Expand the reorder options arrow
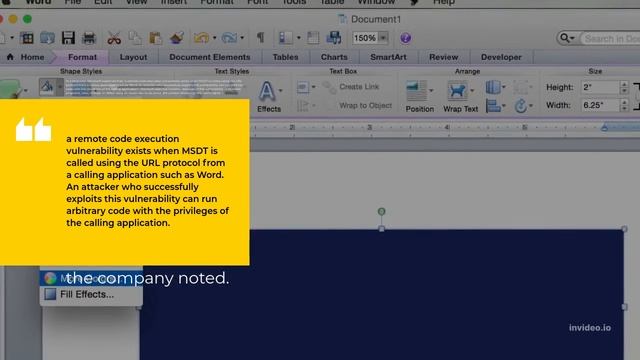 click(504, 87)
